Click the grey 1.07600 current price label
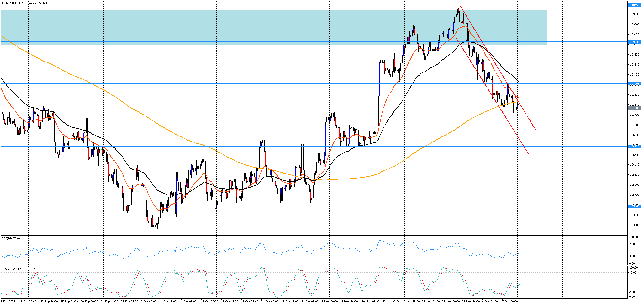 point(634,108)
